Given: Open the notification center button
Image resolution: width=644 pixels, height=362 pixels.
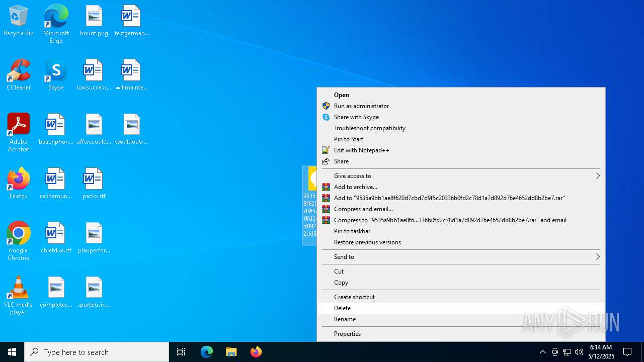Looking at the screenshot, I should tap(627, 352).
